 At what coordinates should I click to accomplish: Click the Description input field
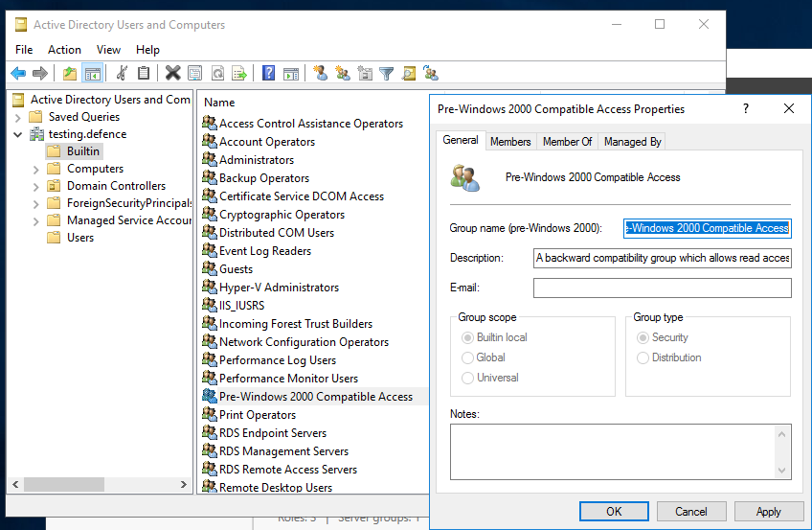(663, 258)
